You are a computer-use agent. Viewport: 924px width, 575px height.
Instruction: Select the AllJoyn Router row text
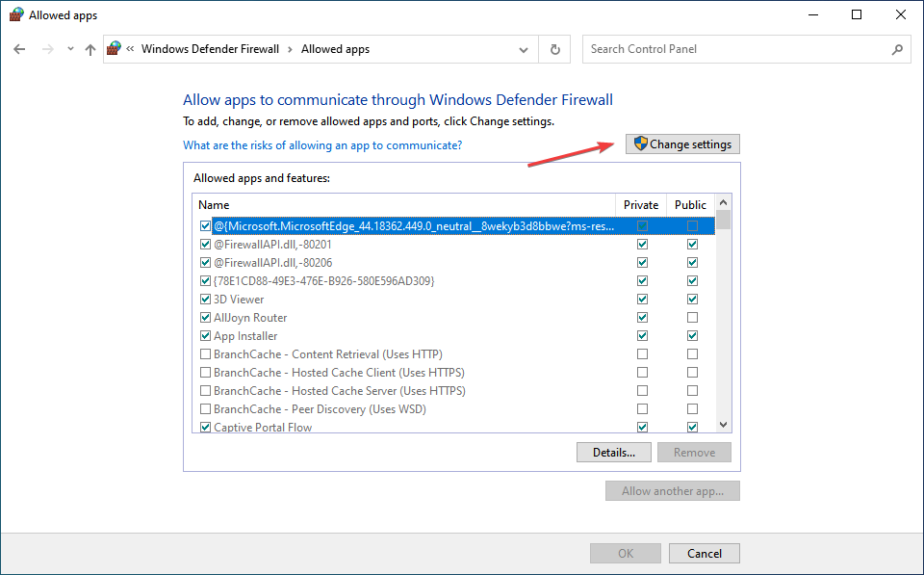[250, 317]
